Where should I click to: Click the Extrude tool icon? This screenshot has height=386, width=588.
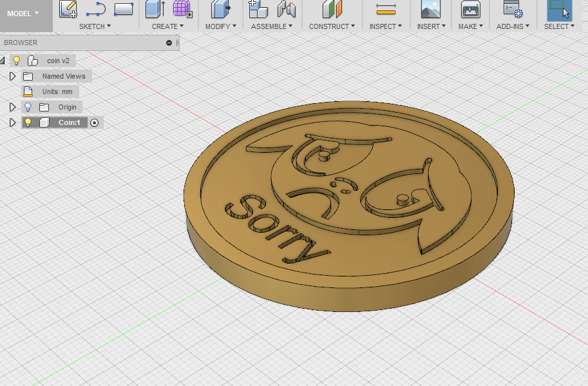pyautogui.click(x=155, y=9)
